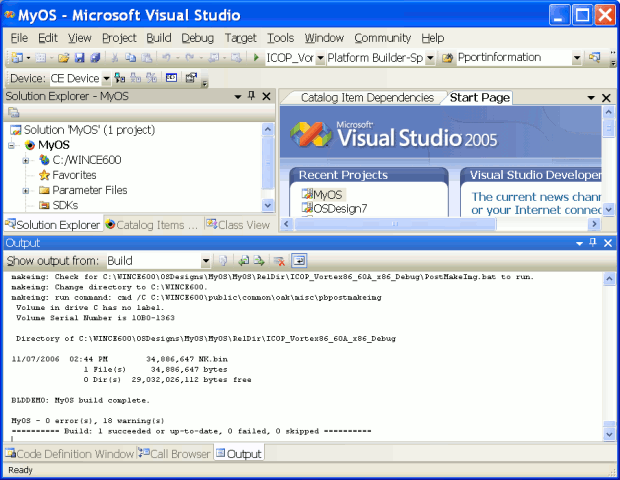Screen dimensions: 620x480
Task: Click Output pane scroll up arrow
Action: (x=609, y=279)
